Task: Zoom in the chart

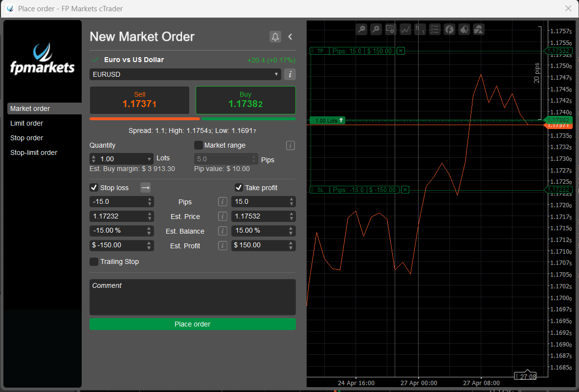Action: point(376,29)
